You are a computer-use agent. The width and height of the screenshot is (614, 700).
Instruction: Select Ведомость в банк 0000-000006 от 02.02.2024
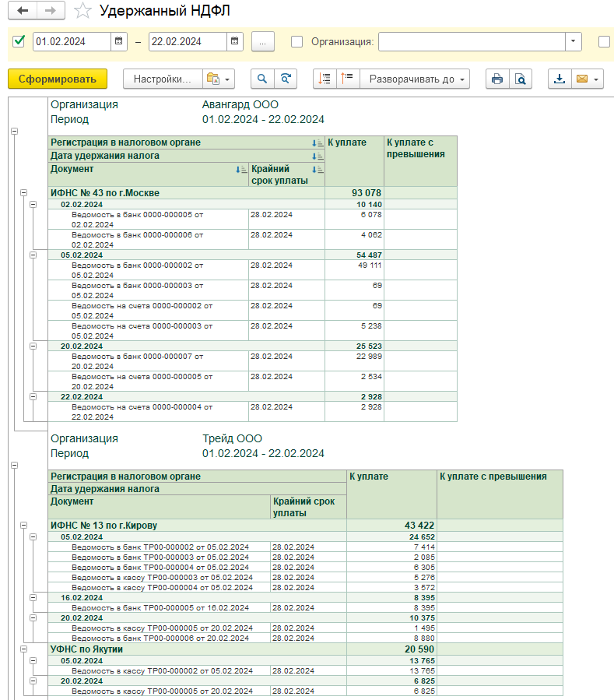point(148,240)
